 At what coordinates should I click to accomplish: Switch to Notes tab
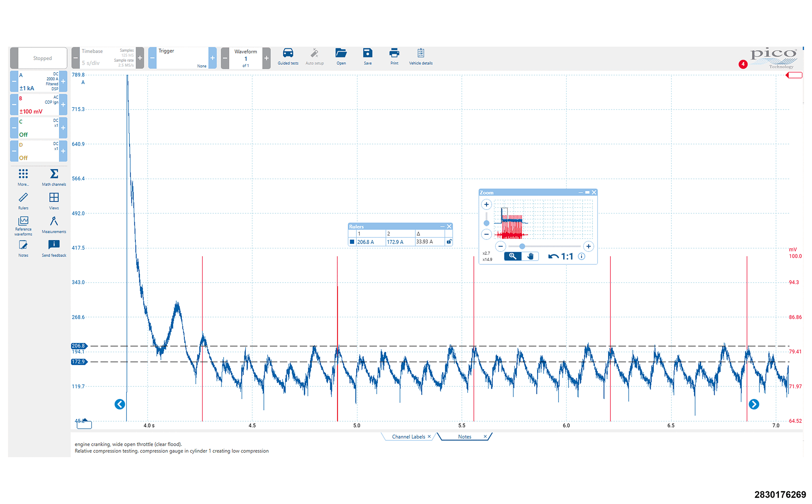tap(464, 436)
